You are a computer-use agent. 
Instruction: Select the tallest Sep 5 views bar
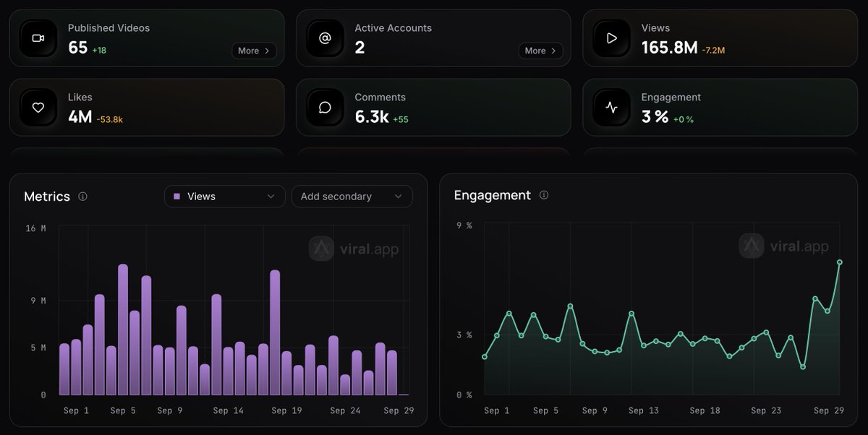point(123,330)
